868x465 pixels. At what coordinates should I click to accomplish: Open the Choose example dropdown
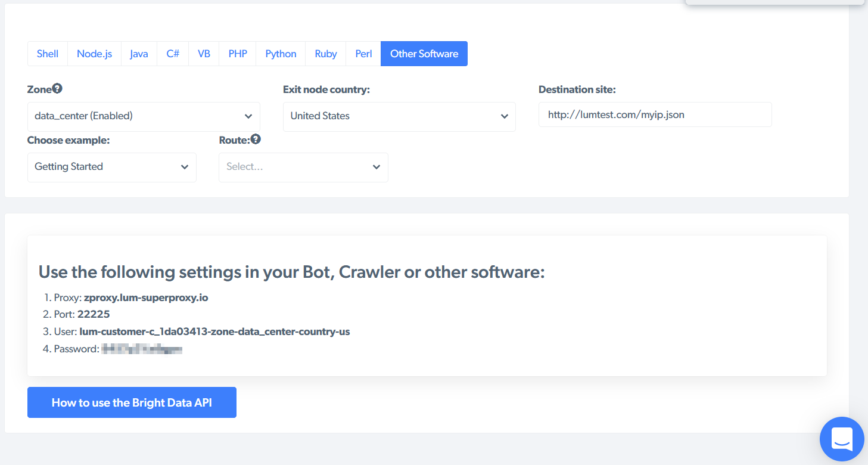[112, 167]
